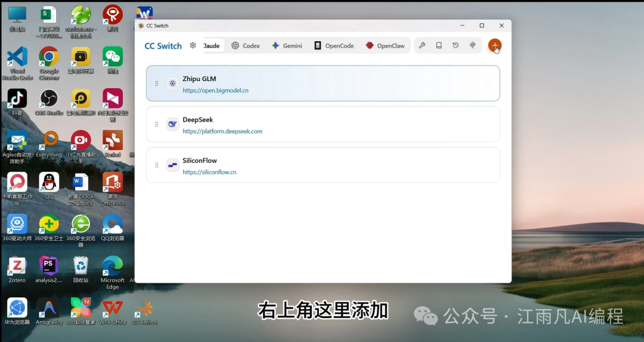Select Visual Studio Code desktop icon
The height and width of the screenshot is (342, 644).
click(17, 63)
